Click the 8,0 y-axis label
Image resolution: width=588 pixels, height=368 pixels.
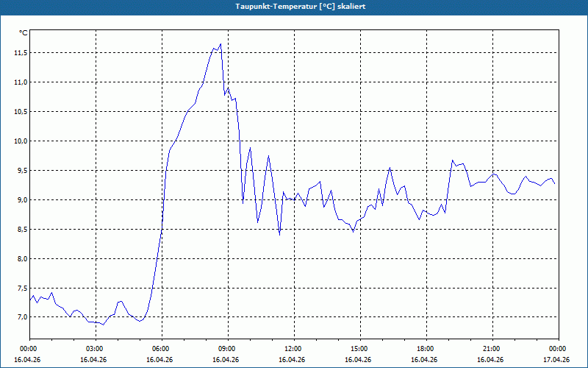pyautogui.click(x=22, y=259)
